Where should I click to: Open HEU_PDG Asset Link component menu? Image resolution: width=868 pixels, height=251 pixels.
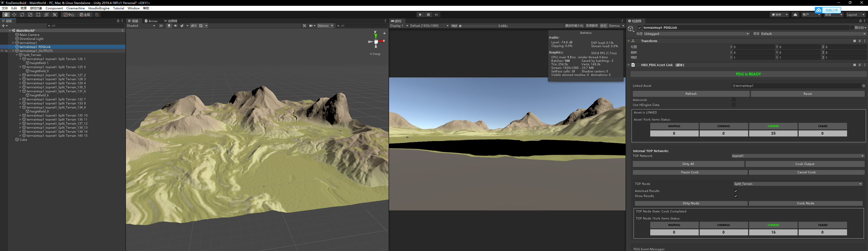pos(865,65)
